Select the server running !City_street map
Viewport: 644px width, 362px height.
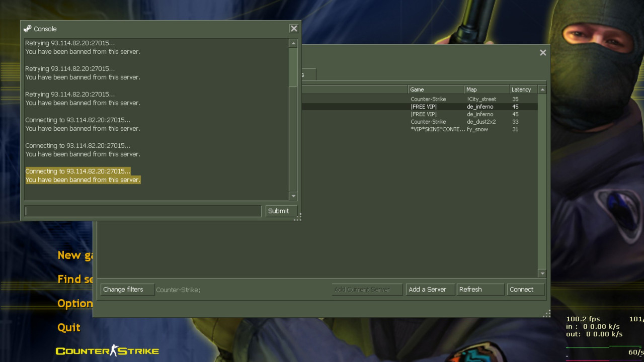(x=419, y=99)
